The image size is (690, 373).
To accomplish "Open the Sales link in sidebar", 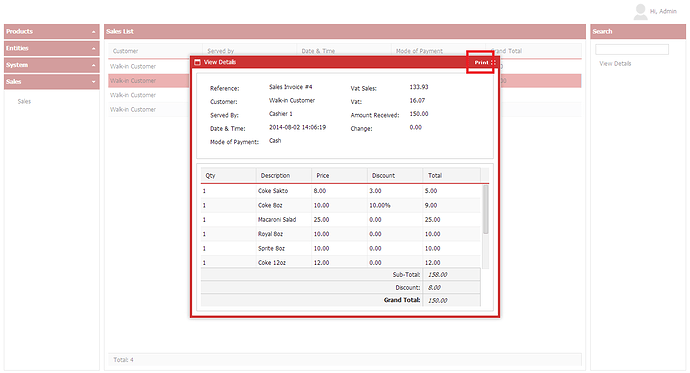I will pos(24,102).
